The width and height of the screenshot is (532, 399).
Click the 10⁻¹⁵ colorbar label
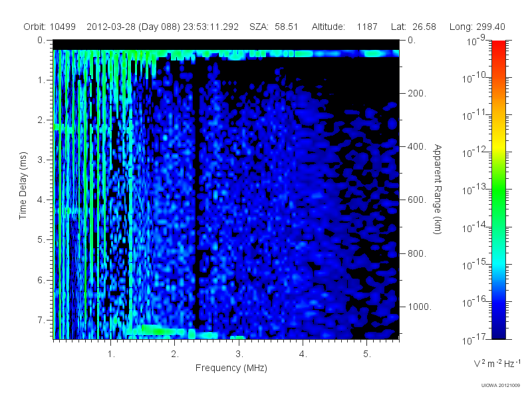473,264
